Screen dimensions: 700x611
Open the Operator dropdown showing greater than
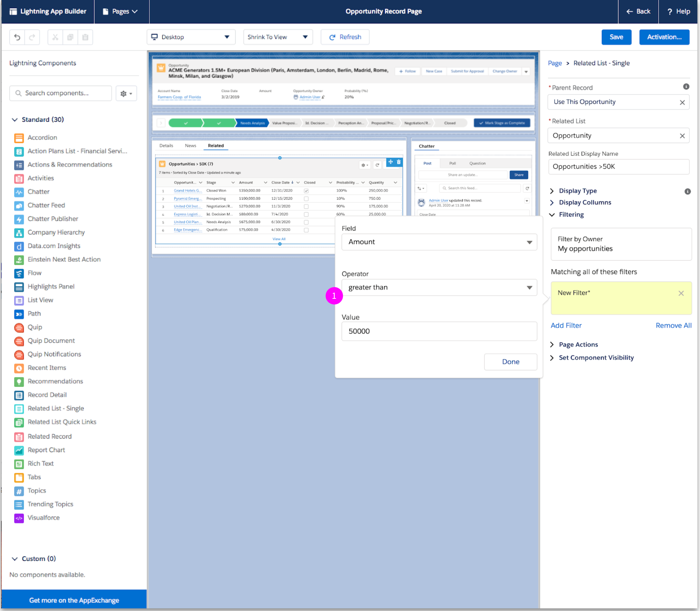[439, 287]
